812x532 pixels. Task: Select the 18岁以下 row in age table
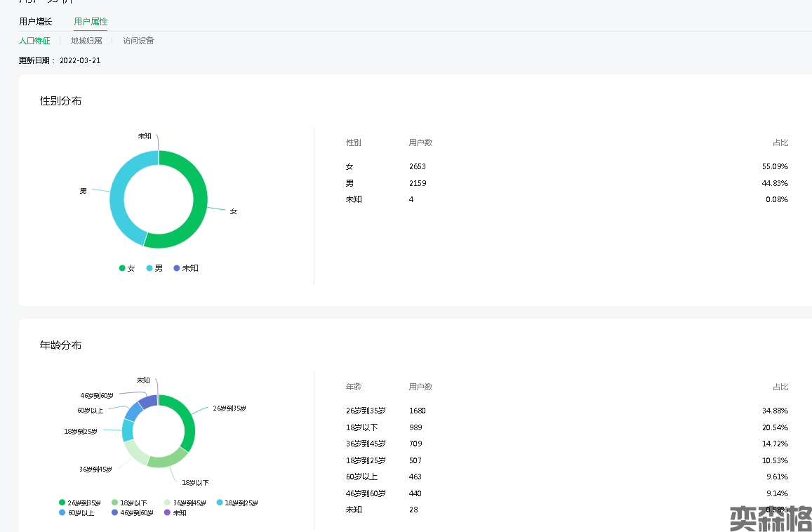point(361,427)
